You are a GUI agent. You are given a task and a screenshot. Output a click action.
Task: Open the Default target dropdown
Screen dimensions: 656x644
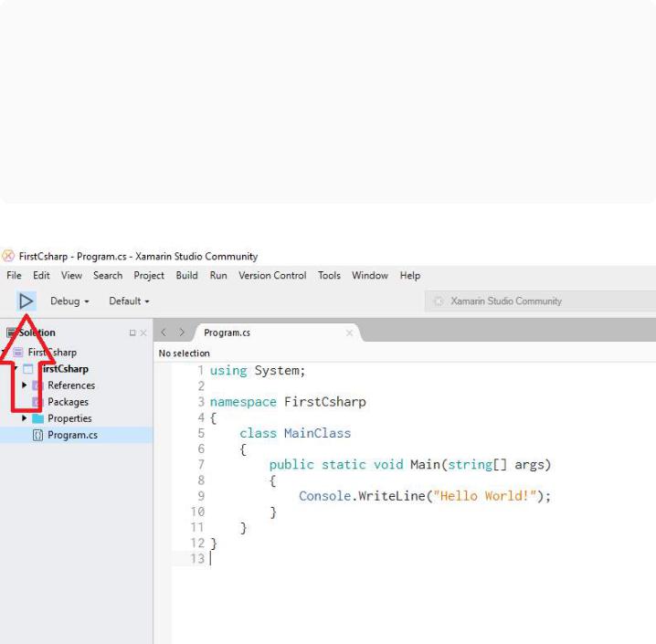pyautogui.click(x=129, y=301)
